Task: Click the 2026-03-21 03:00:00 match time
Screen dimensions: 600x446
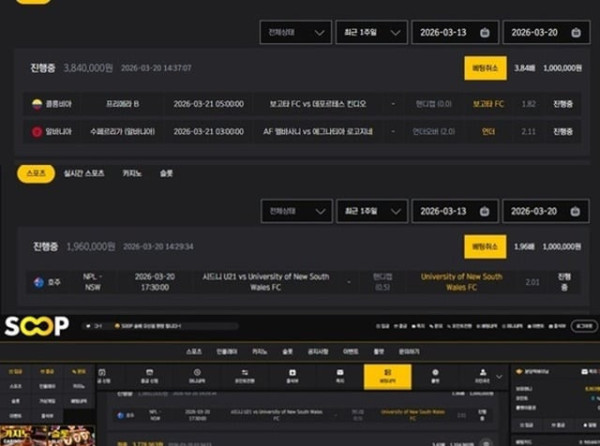Action: tap(209, 132)
